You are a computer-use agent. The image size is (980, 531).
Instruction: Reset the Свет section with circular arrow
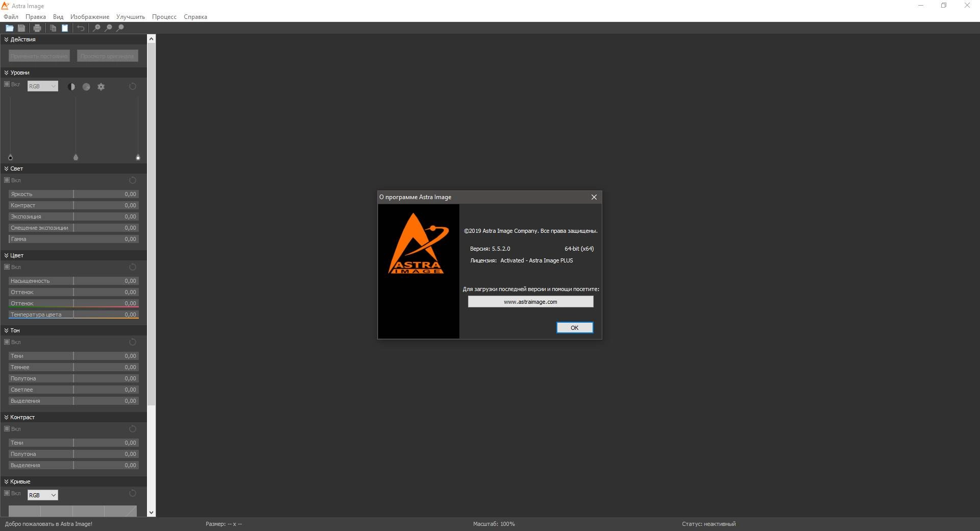click(x=133, y=180)
